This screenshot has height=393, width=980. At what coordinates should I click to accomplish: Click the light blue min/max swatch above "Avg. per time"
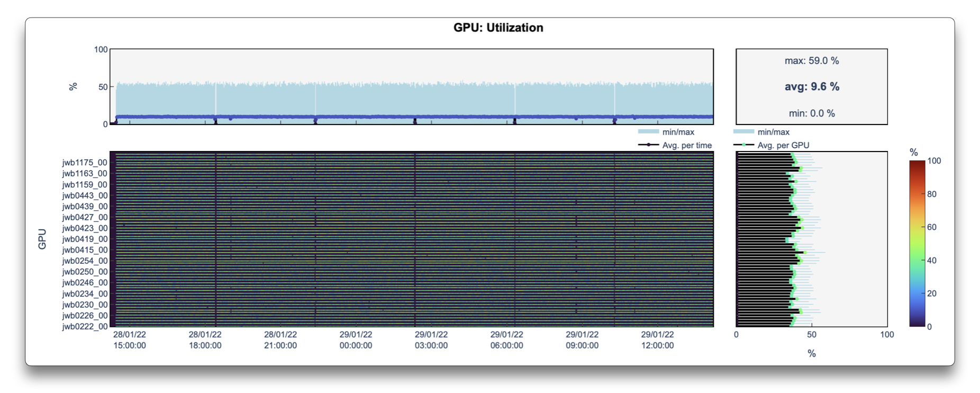(648, 132)
